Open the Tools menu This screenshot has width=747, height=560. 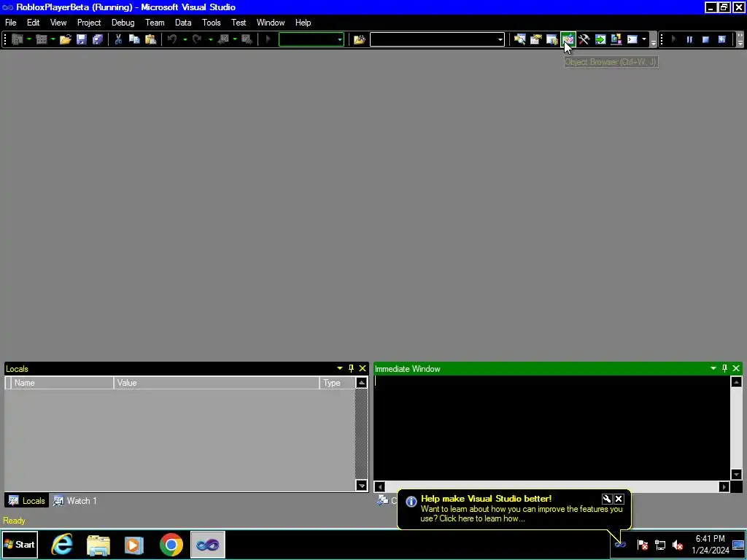[211, 23]
